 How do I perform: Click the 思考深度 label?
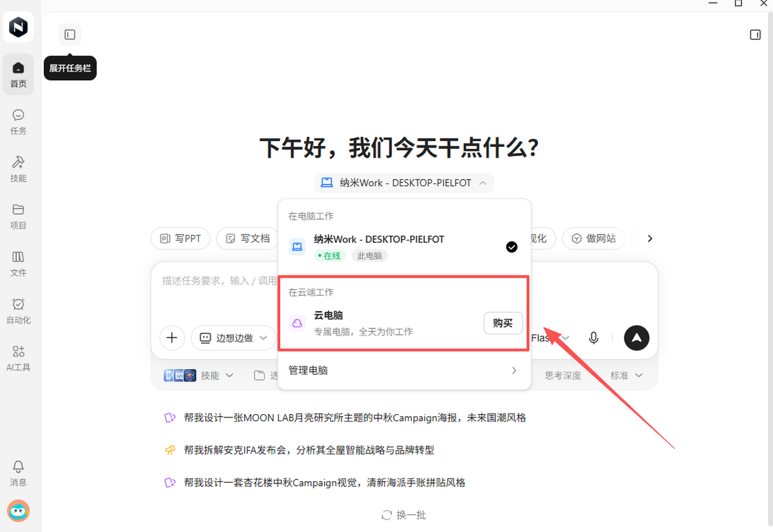click(563, 375)
